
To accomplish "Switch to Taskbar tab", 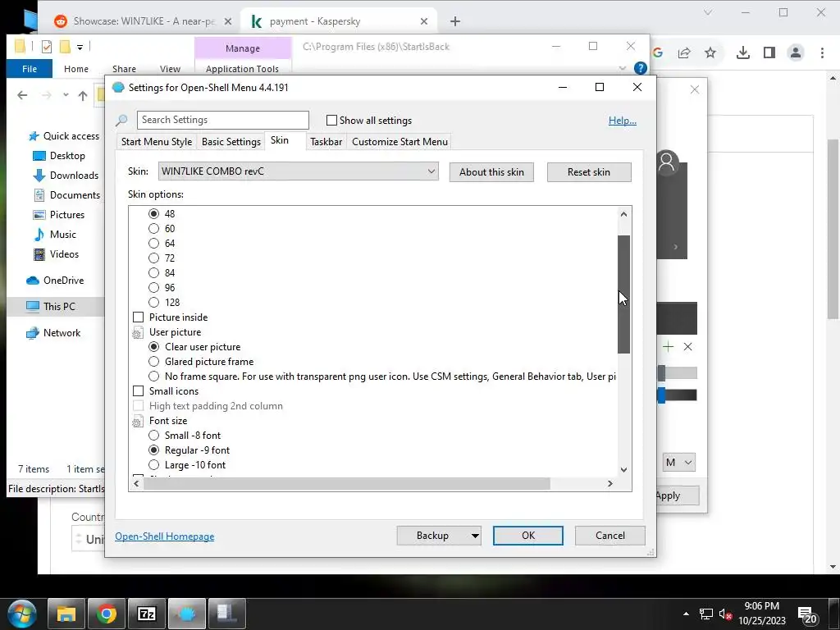I will pyautogui.click(x=326, y=142).
